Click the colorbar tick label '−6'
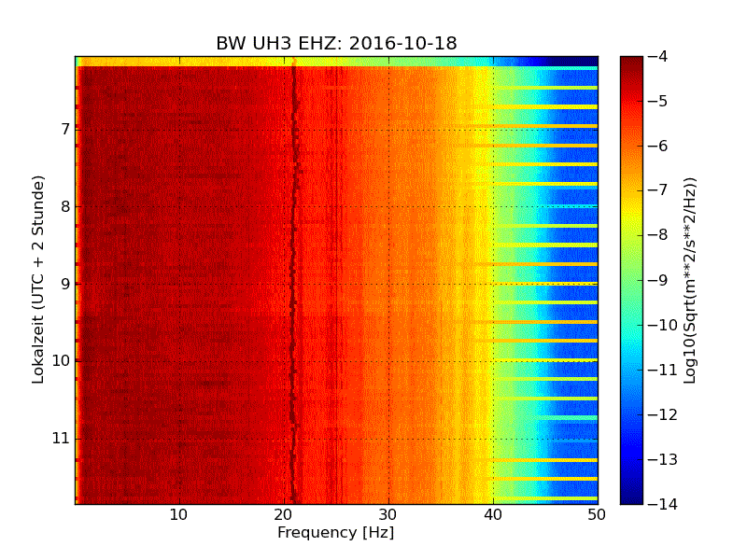 657,147
